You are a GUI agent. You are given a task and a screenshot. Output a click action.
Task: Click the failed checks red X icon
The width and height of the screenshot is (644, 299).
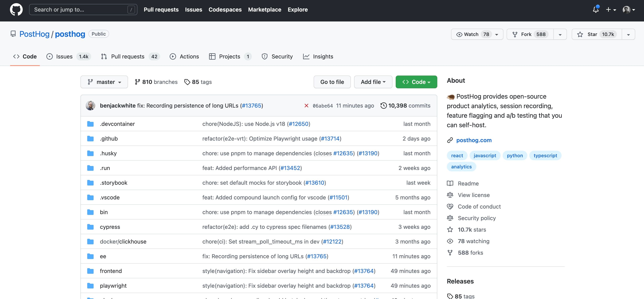tap(306, 106)
